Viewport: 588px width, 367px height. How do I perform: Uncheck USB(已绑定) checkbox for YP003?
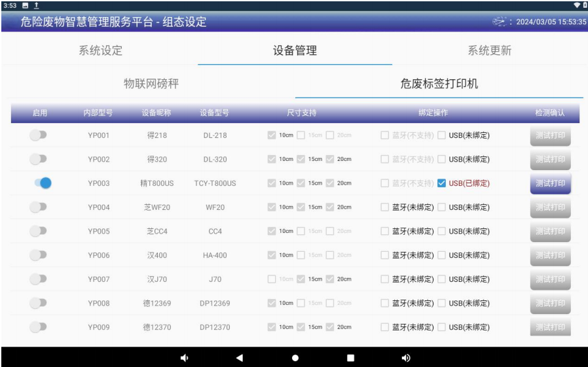click(442, 183)
